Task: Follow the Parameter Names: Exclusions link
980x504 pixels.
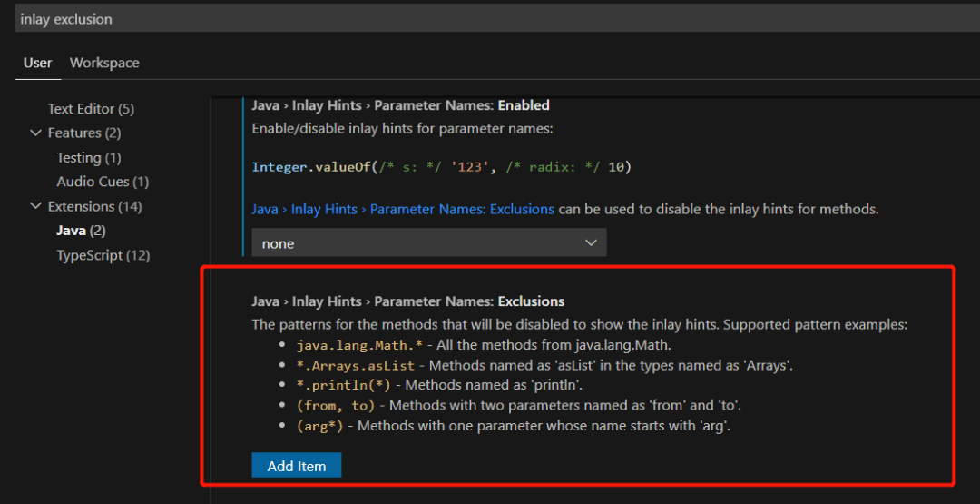Action: click(x=403, y=209)
